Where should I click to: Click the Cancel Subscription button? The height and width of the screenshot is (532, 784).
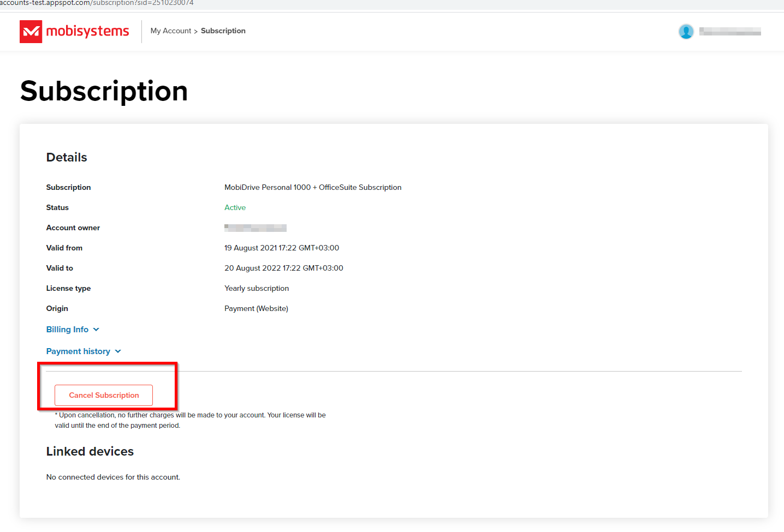click(x=104, y=395)
